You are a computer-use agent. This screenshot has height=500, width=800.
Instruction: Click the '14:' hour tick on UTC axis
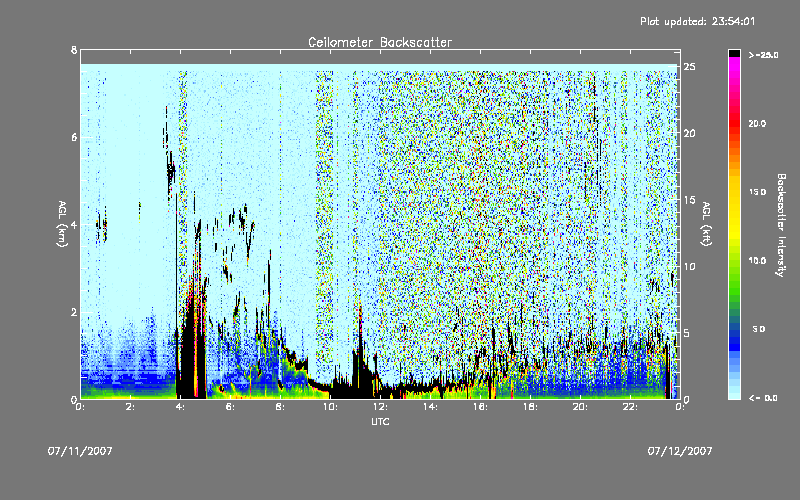431,407
